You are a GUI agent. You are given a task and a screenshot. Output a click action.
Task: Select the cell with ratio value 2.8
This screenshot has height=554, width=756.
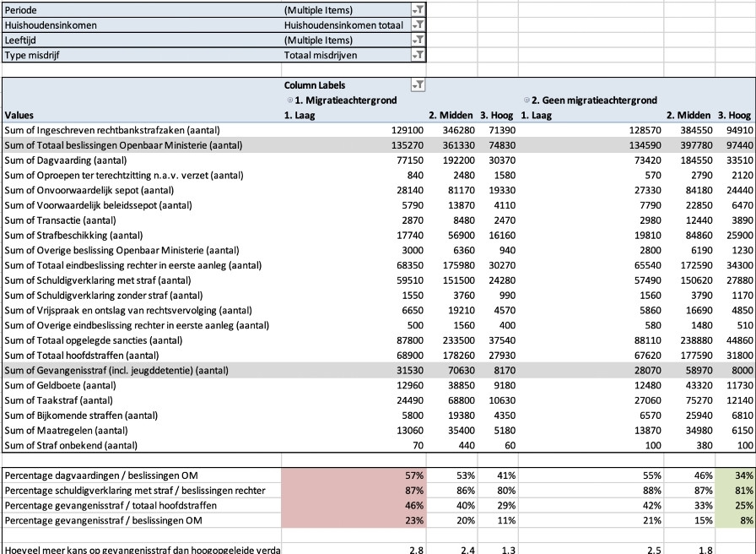coord(354,549)
